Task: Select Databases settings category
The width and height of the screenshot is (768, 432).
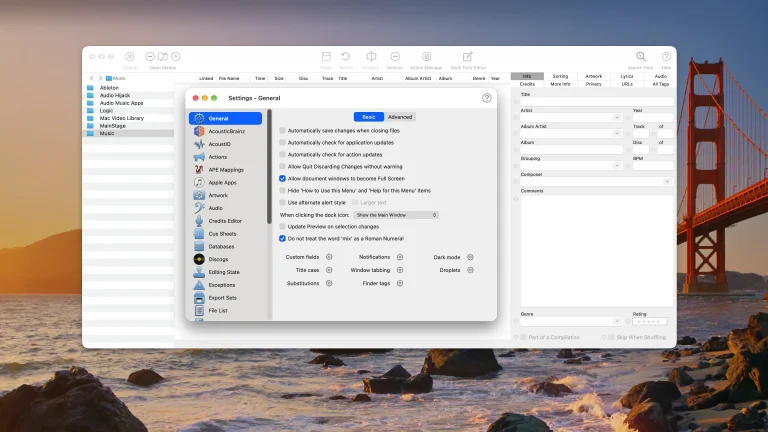Action: tap(225, 246)
